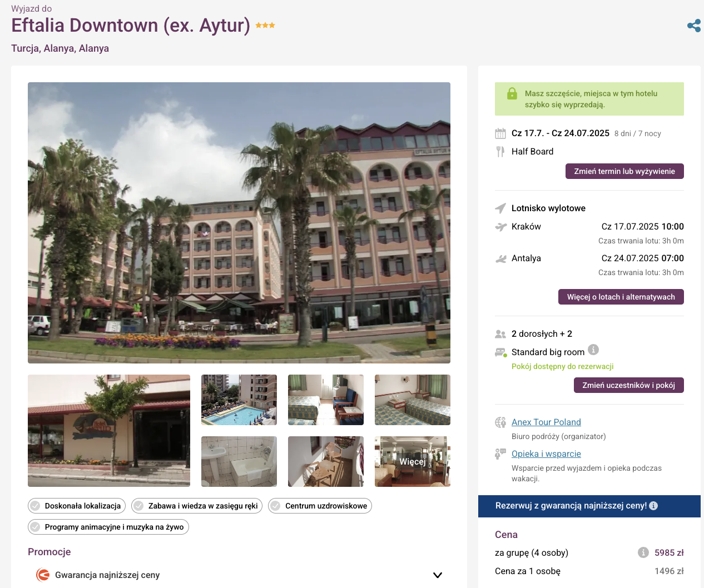Image resolution: width=704 pixels, height=588 pixels.
Task: Click the Cena heading
Action: coord(506,535)
